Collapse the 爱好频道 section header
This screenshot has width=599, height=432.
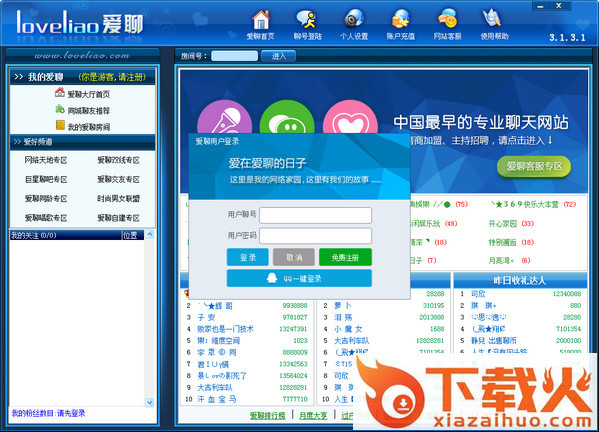[x=83, y=142]
